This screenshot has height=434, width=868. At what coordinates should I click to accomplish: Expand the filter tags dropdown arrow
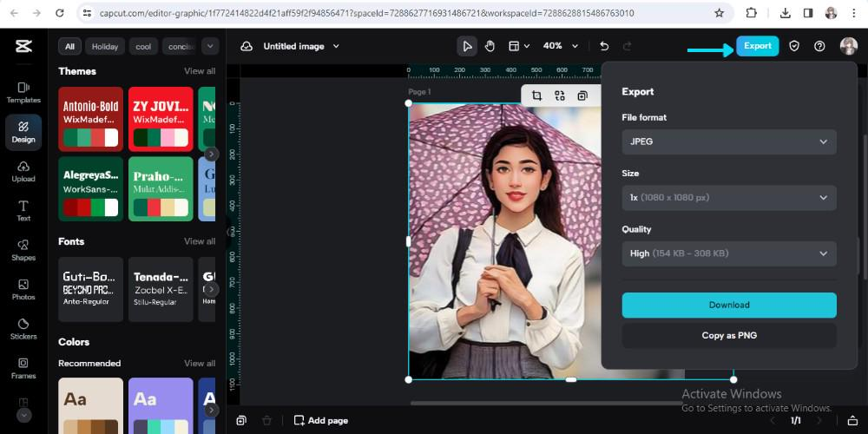210,47
